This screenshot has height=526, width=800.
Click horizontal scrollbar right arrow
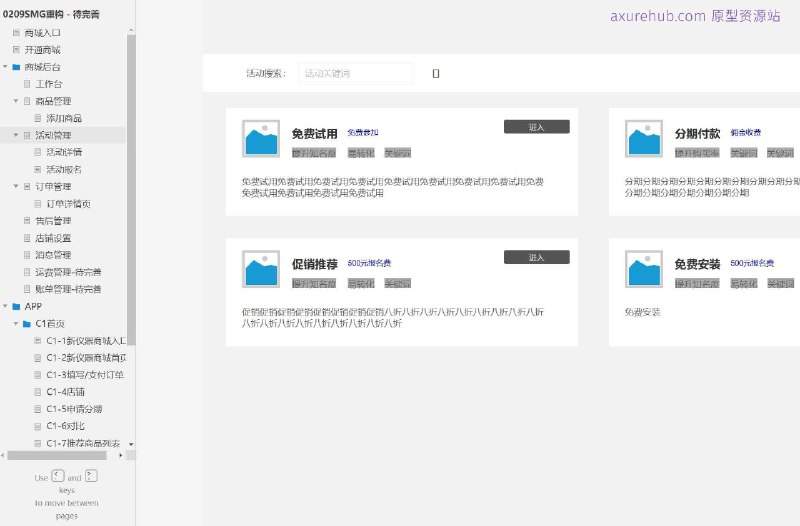pyautogui.click(x=121, y=455)
